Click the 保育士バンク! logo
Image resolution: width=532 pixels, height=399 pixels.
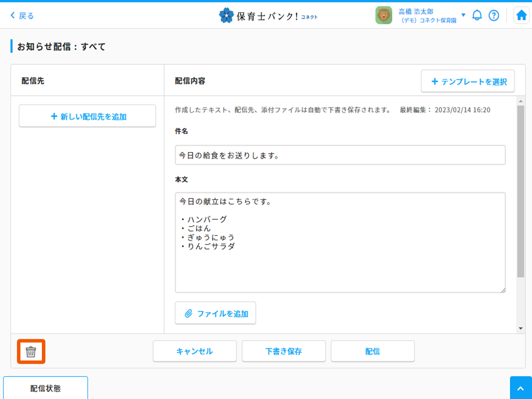(x=268, y=15)
